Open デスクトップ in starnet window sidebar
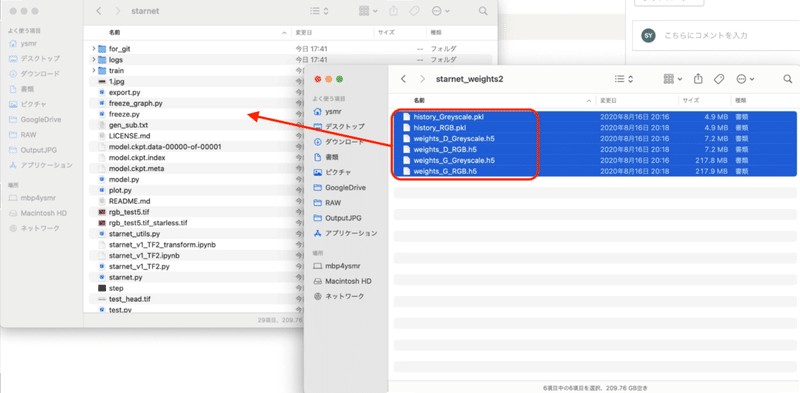The height and width of the screenshot is (393, 800). [x=34, y=58]
